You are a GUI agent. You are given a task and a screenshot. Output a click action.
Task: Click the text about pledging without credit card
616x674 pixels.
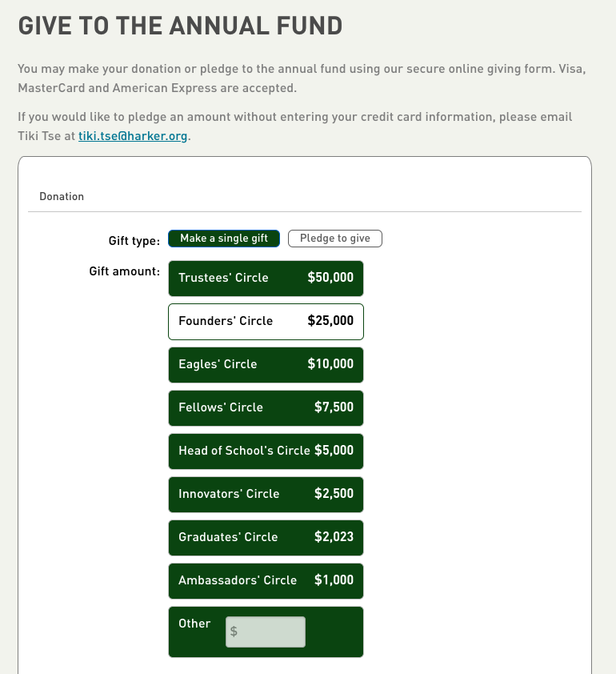[295, 126]
